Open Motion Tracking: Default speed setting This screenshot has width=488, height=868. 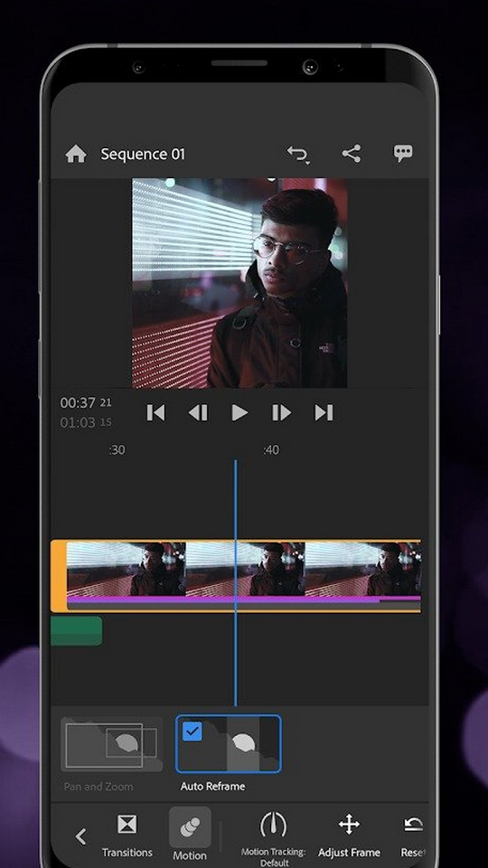[x=273, y=839]
